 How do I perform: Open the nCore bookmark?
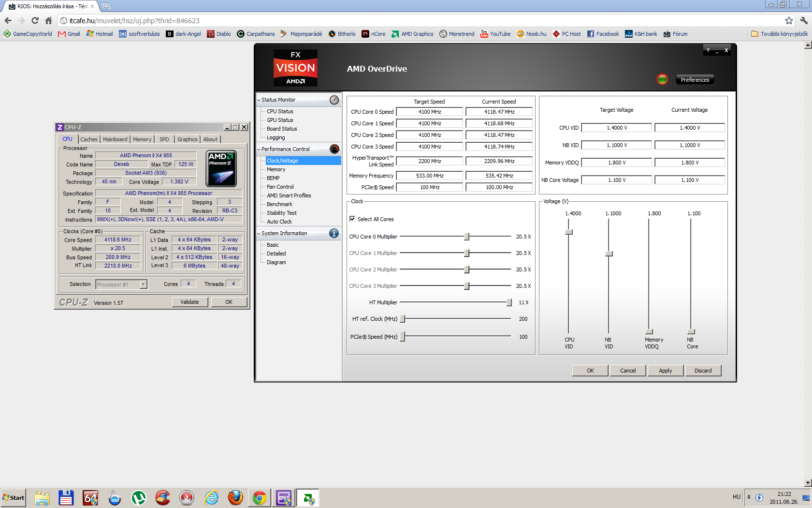tap(374, 34)
